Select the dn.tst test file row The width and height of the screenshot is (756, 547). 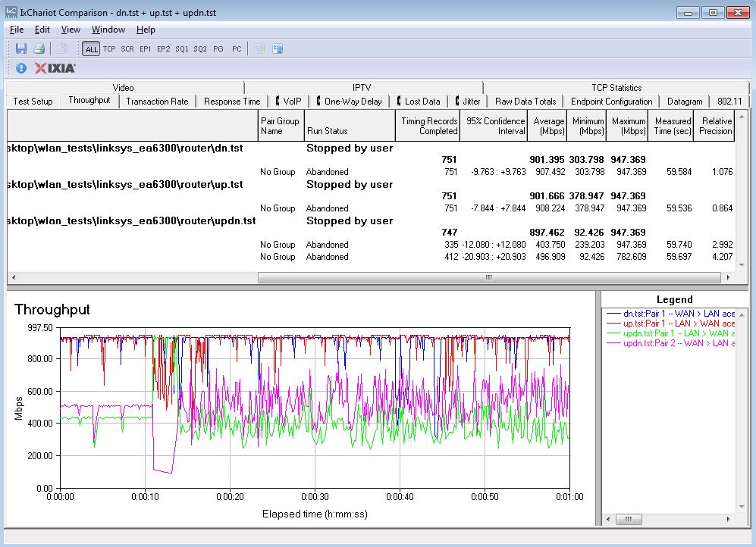tap(370, 148)
